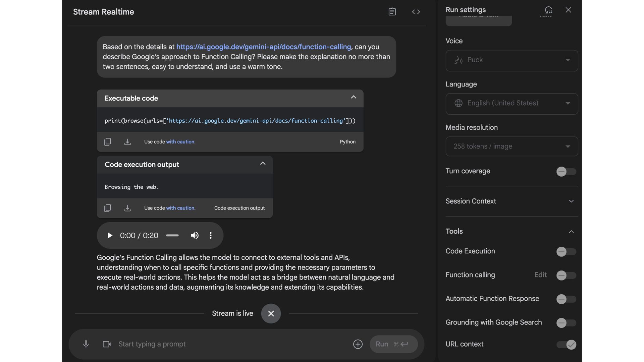644x362 pixels.
Task: Open the Voice dropdown showing Puck
Action: (512, 60)
